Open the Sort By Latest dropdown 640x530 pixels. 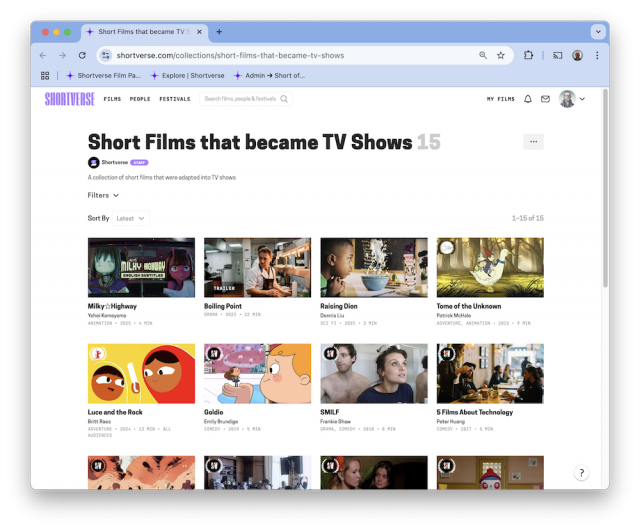(130, 218)
